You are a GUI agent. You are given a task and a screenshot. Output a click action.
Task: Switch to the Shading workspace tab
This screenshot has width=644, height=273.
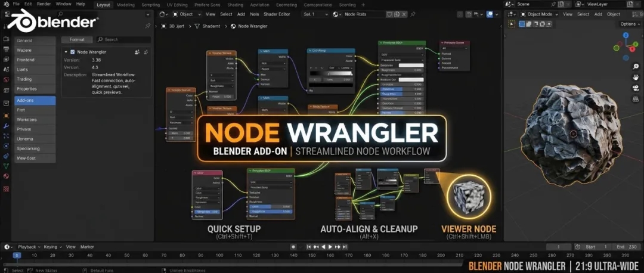(x=236, y=5)
